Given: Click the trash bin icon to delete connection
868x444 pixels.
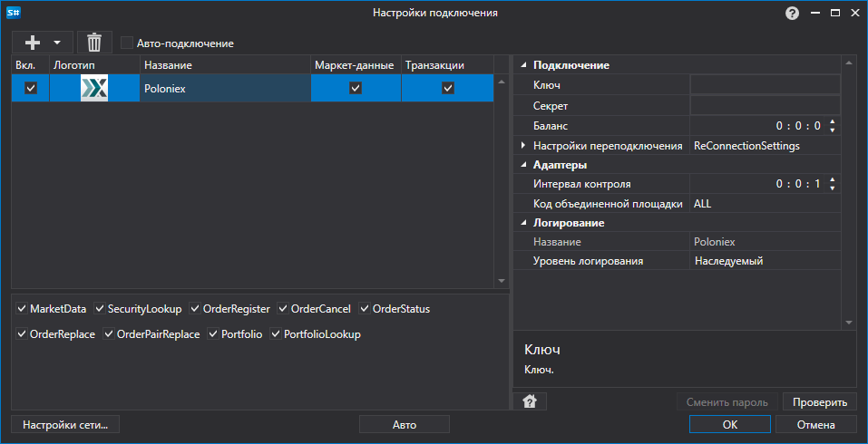Looking at the screenshot, I should 94,42.
